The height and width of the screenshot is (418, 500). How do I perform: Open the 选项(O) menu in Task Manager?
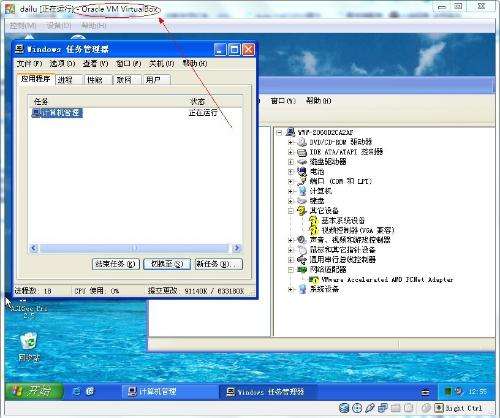coord(62,63)
